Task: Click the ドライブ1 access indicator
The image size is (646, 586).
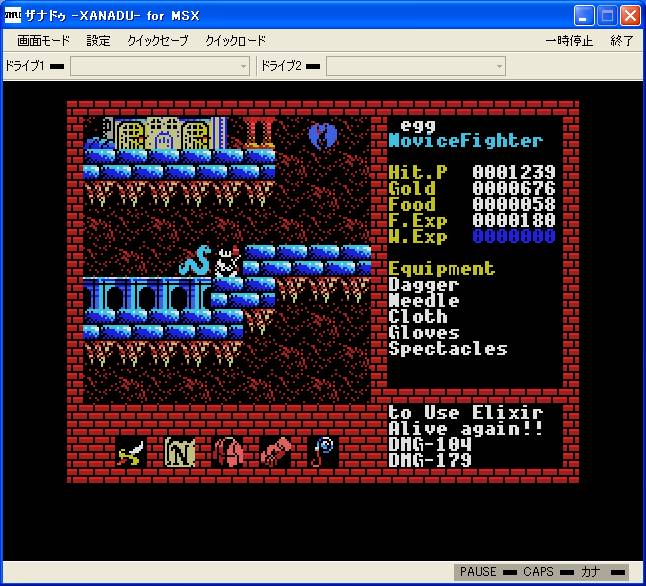Action: pos(57,66)
